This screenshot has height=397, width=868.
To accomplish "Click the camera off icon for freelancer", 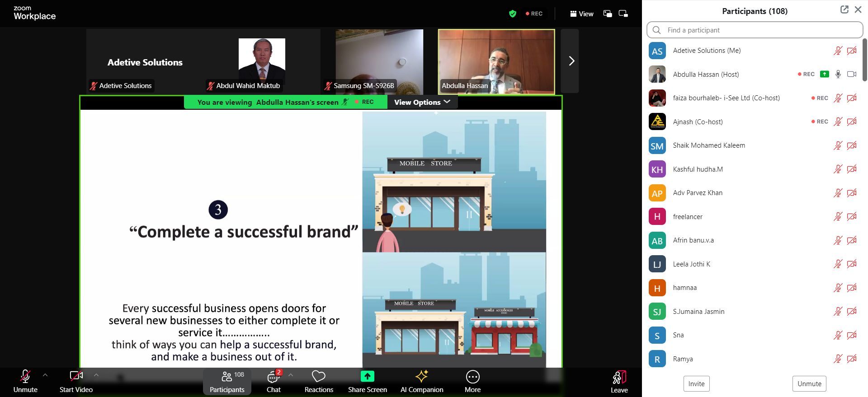I will point(852,217).
